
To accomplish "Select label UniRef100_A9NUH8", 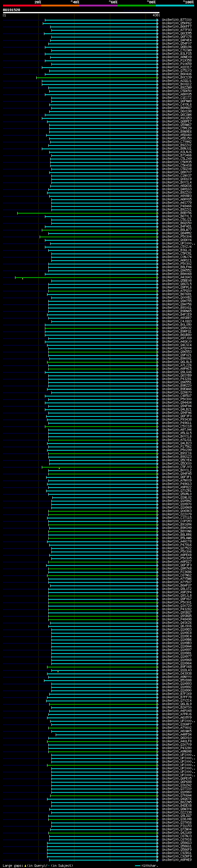I will (177, 751).
